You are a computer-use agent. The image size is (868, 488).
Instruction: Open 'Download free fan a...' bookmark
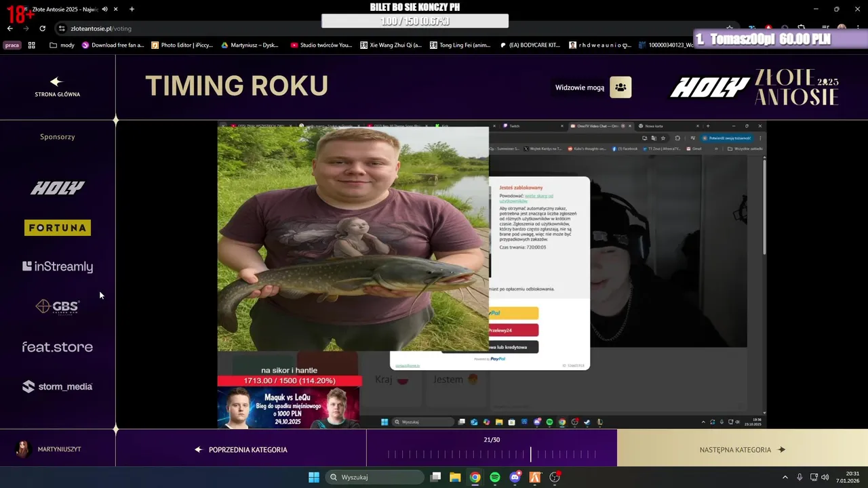click(113, 45)
